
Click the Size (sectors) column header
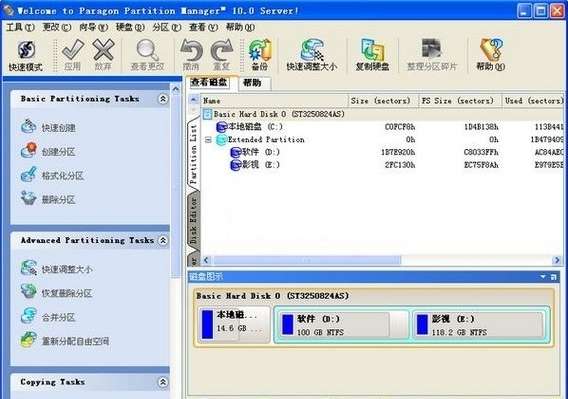381,101
